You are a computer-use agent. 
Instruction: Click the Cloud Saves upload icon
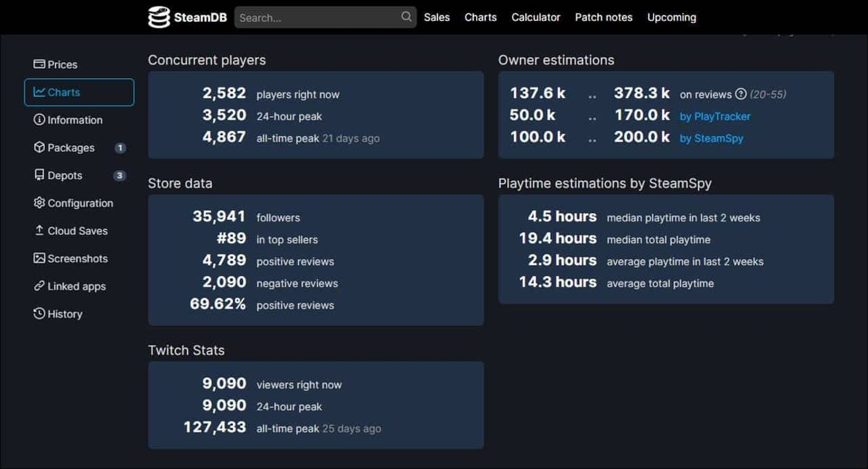[x=39, y=230]
